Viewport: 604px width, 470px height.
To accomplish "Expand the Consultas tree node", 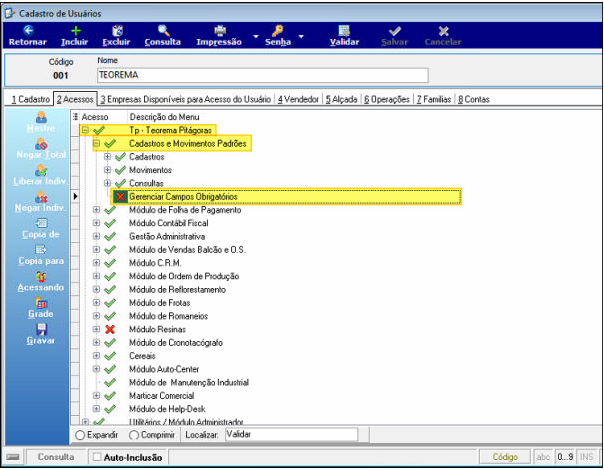I will (107, 183).
